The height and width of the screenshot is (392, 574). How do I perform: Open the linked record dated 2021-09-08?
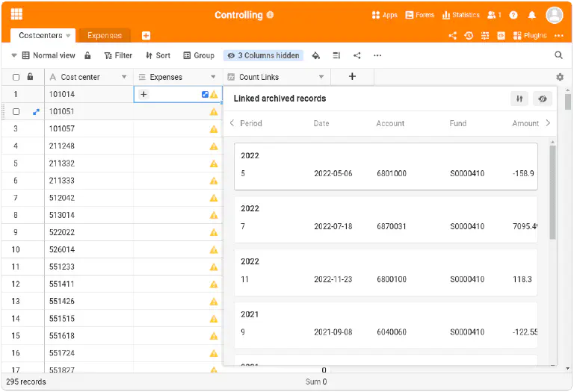pyautogui.click(x=386, y=325)
